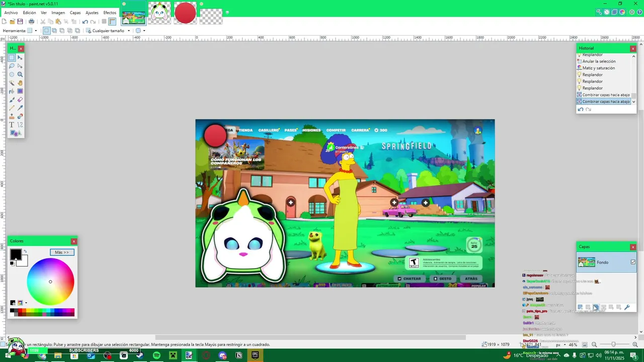
Task: Show hidden system tray icons chevron
Action: click(x=558, y=355)
